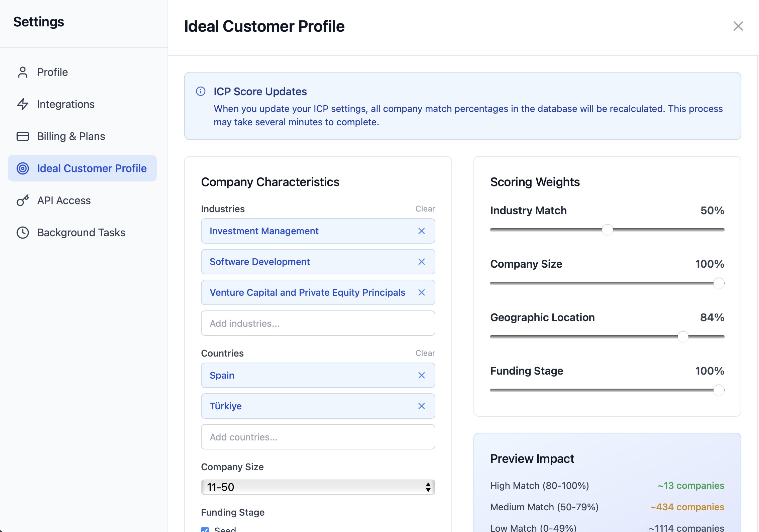Click the Background Tasks clock icon
The width and height of the screenshot is (759, 532).
pyautogui.click(x=23, y=232)
